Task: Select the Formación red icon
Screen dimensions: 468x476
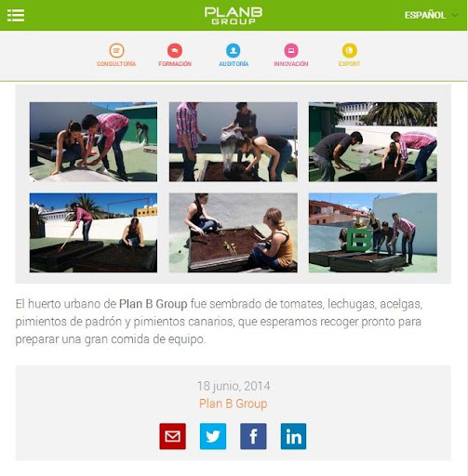Action: pos(175,50)
